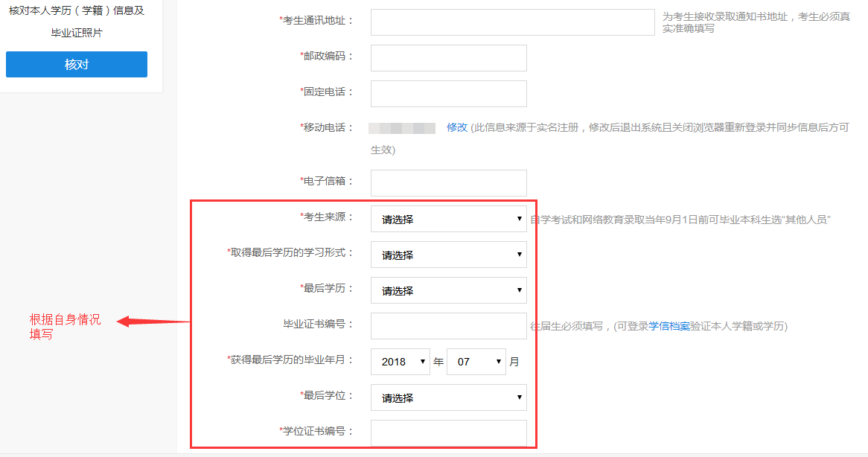Click the 毕业证书编号 field label
The height and width of the screenshot is (457, 868).
[319, 324]
